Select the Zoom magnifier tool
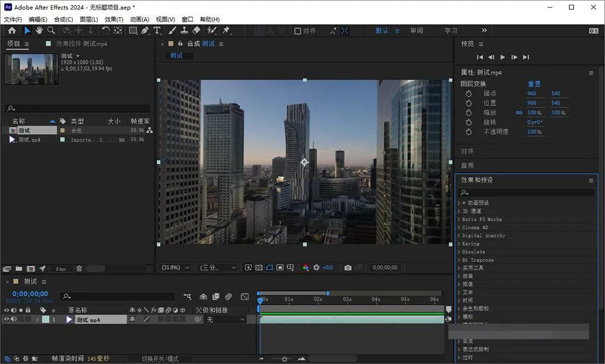Image resolution: width=605 pixels, height=364 pixels. [x=51, y=31]
